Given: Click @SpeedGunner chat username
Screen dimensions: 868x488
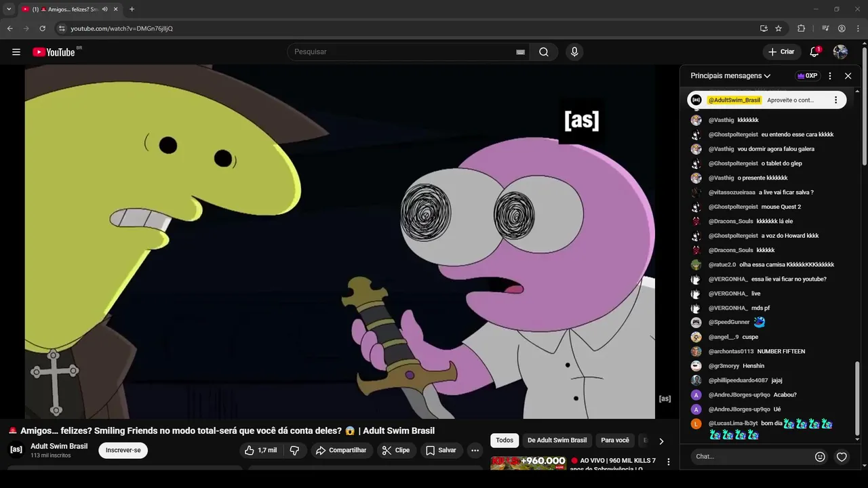Looking at the screenshot, I should pyautogui.click(x=729, y=323).
